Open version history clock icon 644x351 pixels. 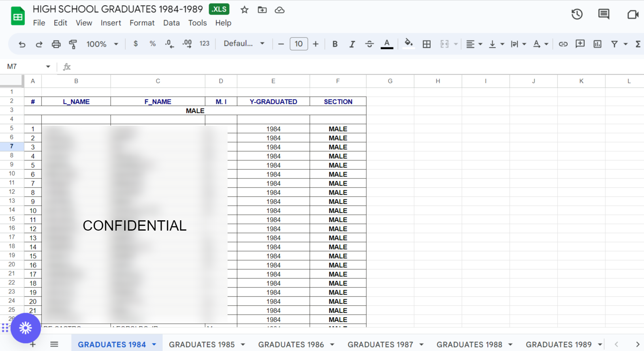click(x=577, y=14)
